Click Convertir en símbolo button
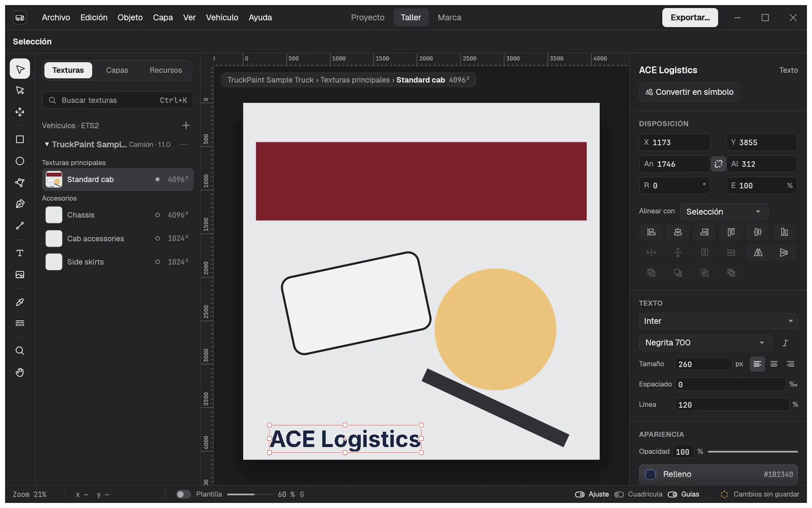This screenshot has width=812, height=508. click(689, 92)
